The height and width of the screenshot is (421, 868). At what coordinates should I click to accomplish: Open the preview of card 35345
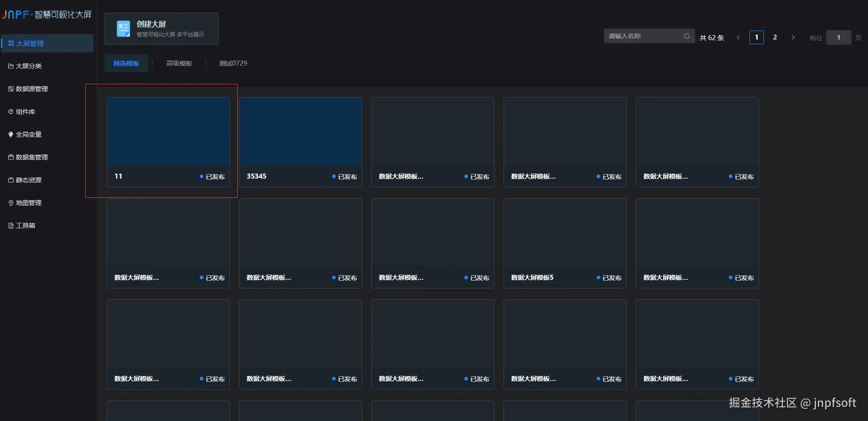(301, 132)
